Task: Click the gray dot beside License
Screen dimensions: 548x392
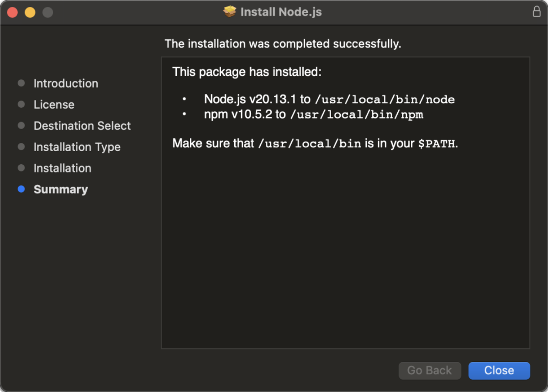Action: [21, 104]
